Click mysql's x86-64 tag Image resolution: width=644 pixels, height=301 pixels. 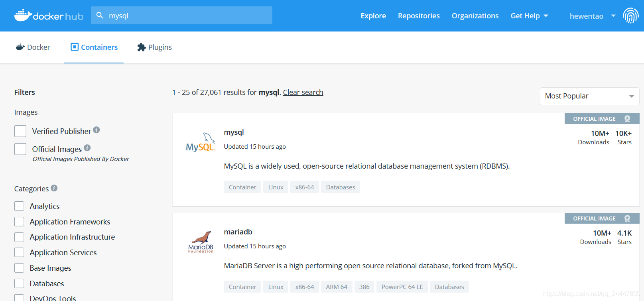pos(305,187)
